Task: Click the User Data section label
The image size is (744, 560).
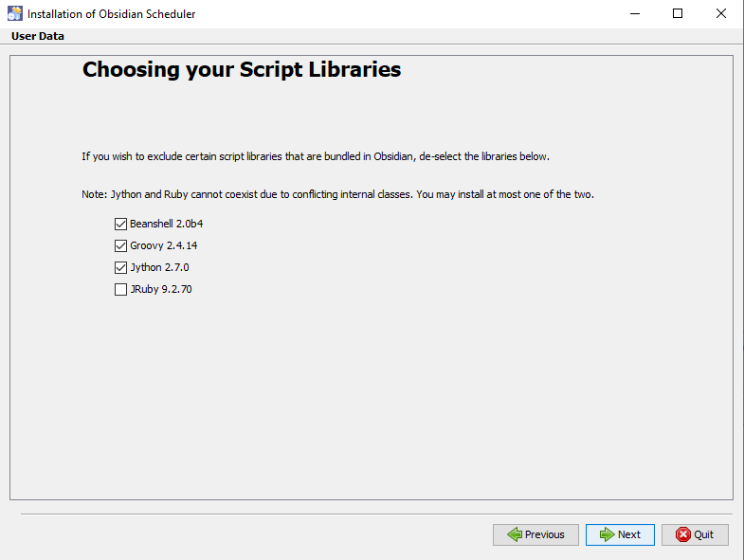Action: point(38,36)
